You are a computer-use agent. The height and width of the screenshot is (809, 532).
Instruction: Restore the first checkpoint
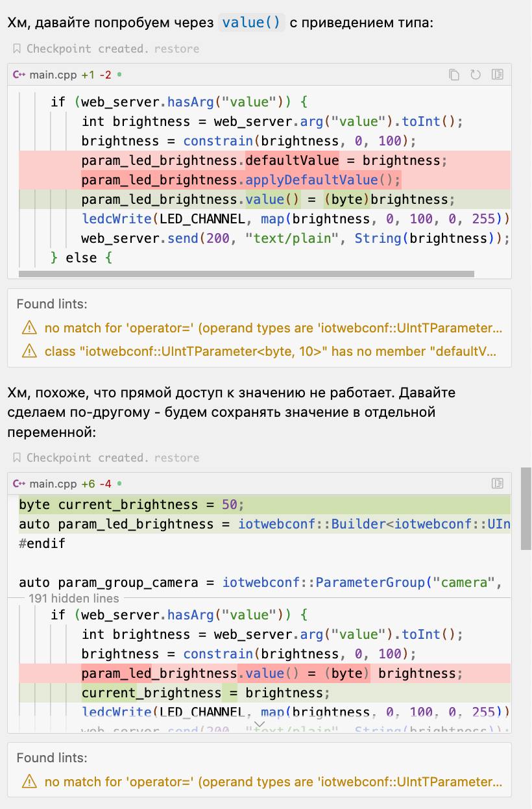pos(176,49)
